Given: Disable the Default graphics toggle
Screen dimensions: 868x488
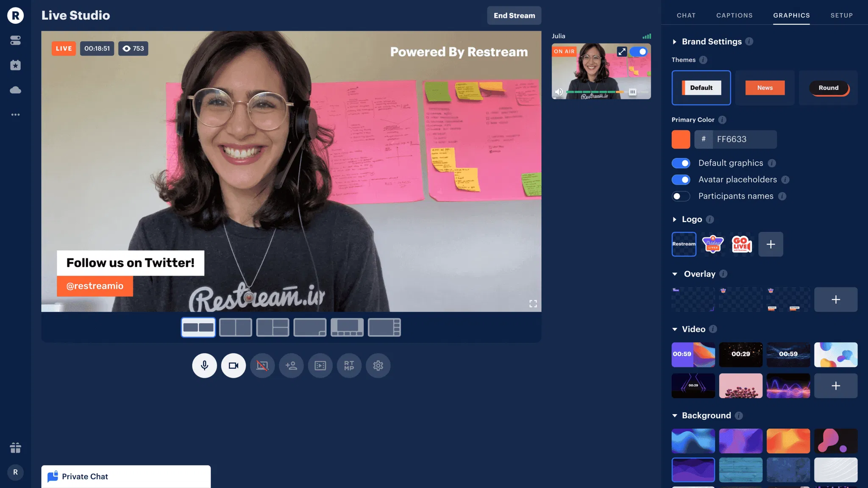Looking at the screenshot, I should click(x=681, y=163).
